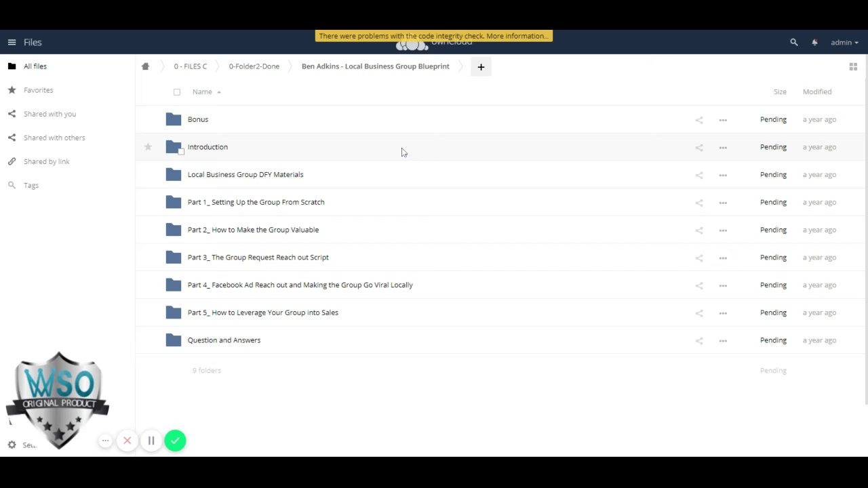This screenshot has height=488, width=868.
Task: Open Local Business Group DFY Materials
Action: [245, 174]
